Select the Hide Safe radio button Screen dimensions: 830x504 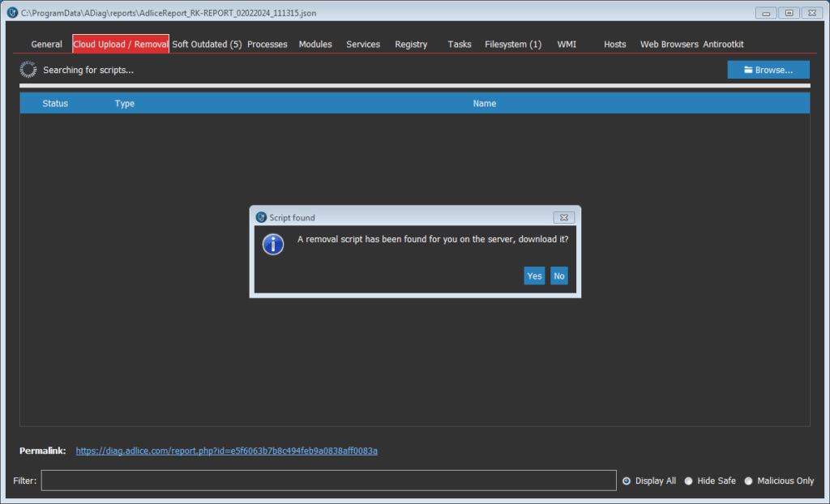688,481
